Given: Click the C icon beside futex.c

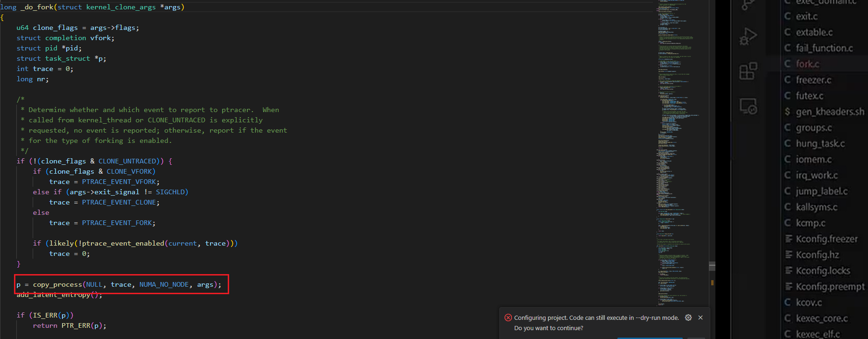Looking at the screenshot, I should coord(788,96).
